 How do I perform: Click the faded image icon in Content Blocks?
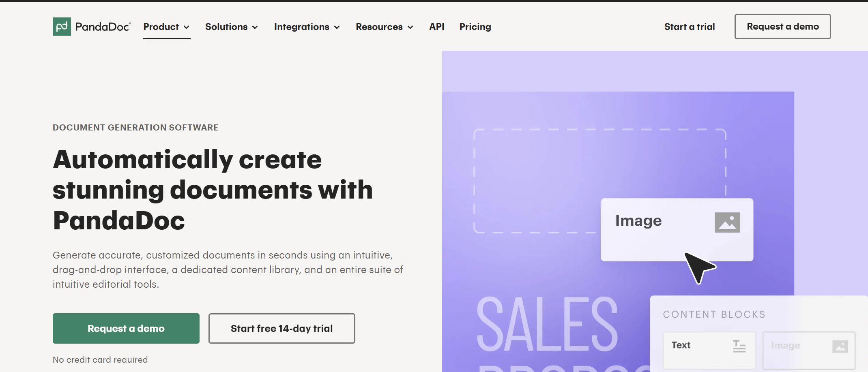point(840,346)
